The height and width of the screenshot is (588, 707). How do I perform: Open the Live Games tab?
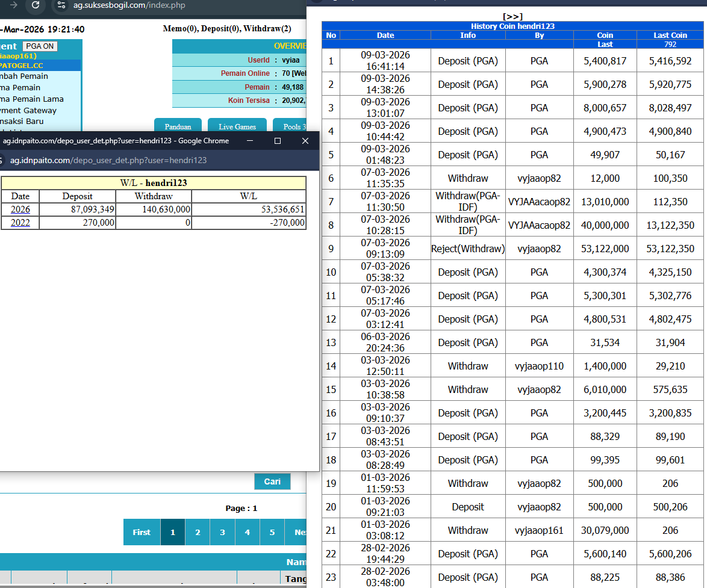[237, 126]
